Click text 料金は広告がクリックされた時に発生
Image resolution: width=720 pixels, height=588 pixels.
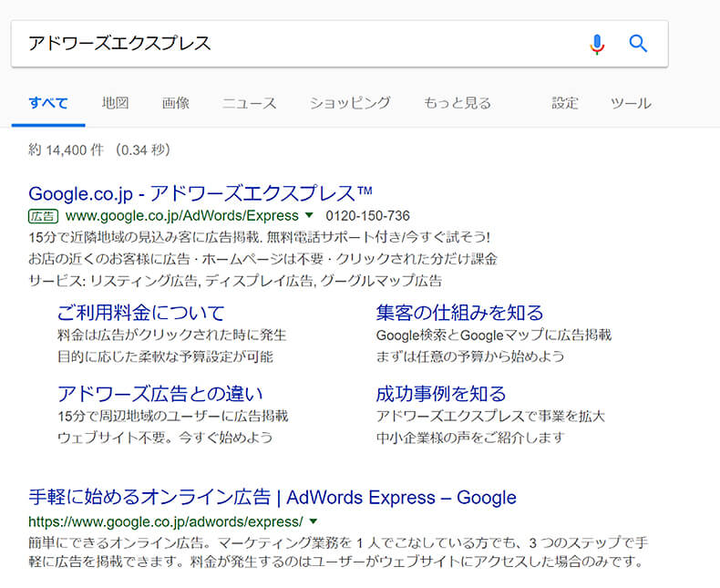click(171, 335)
